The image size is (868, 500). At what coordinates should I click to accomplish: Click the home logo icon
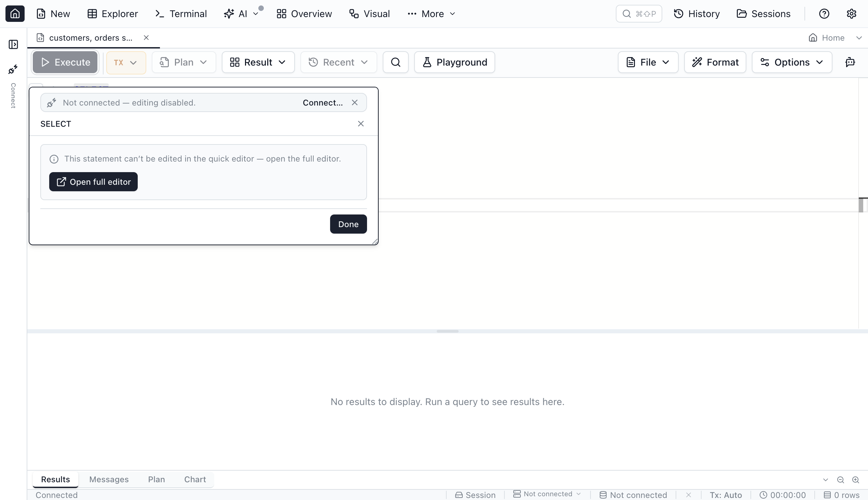pyautogui.click(x=15, y=14)
